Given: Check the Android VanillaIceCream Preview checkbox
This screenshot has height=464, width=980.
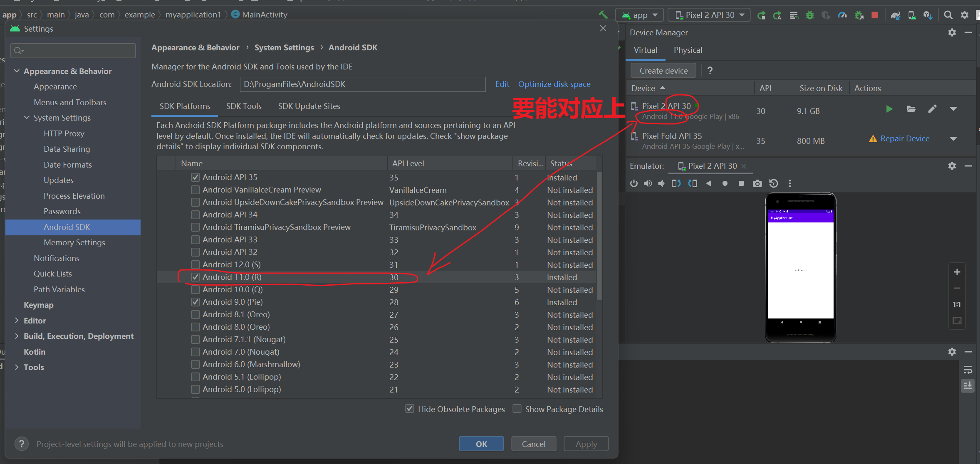Looking at the screenshot, I should pyautogui.click(x=195, y=190).
